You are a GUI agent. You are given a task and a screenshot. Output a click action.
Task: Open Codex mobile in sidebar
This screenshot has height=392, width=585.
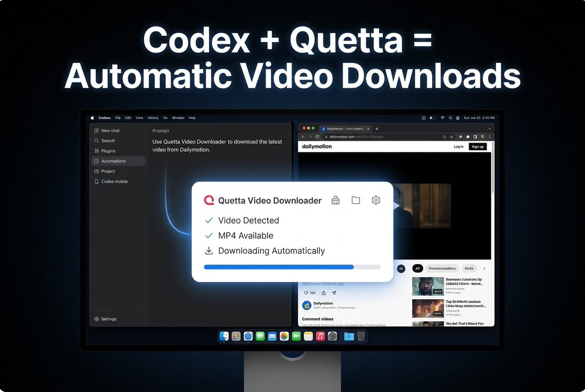(x=111, y=182)
